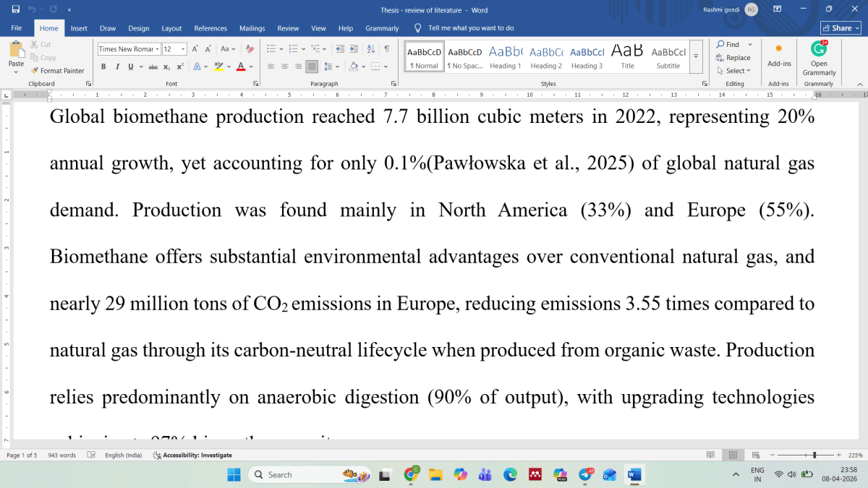Switch to Web Layout view
Viewport: 868px width, 488px height.
tap(755, 455)
